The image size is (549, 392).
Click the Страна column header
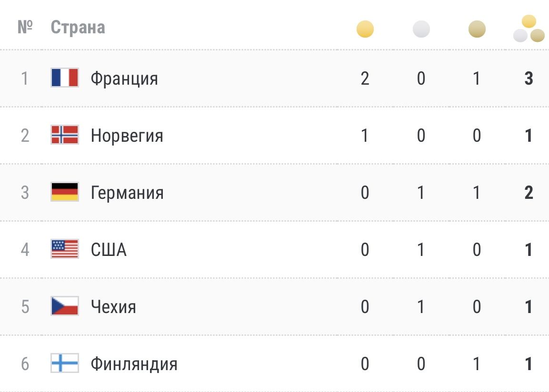(x=78, y=27)
